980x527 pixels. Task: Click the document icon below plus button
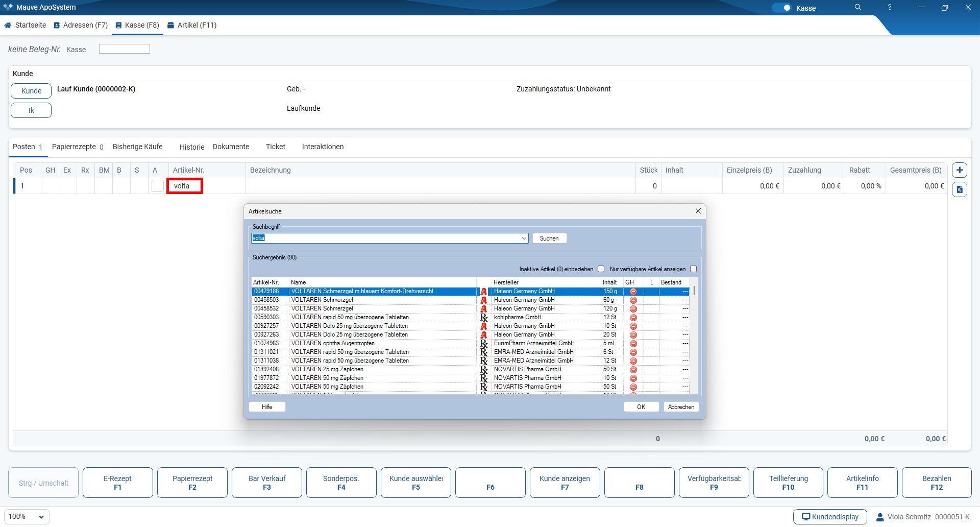pyautogui.click(x=960, y=189)
